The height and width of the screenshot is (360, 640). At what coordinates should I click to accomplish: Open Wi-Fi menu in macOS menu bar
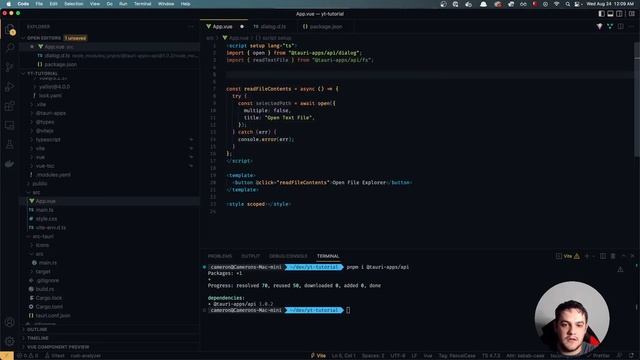(x=557, y=4)
